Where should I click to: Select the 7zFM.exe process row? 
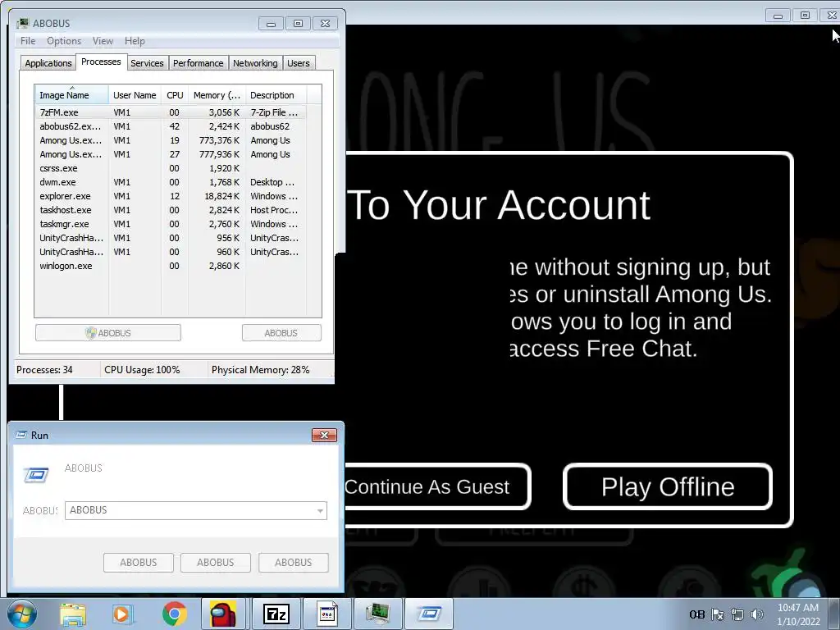pyautogui.click(x=171, y=112)
